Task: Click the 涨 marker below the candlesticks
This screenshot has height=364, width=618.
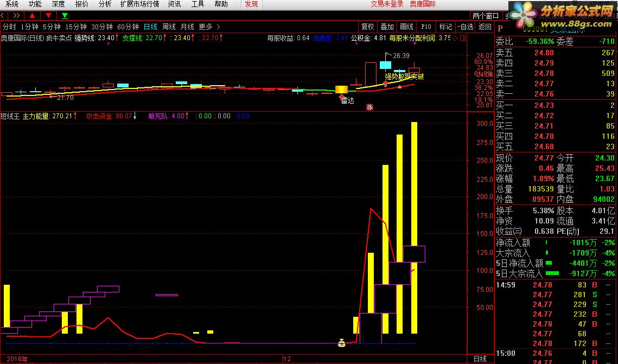Action: 369,107
